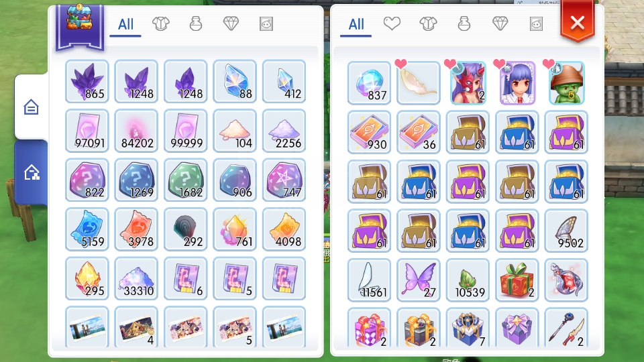This screenshot has height=362, width=644.
Task: Select the butterfly wing item with 9502
Action: point(566,231)
